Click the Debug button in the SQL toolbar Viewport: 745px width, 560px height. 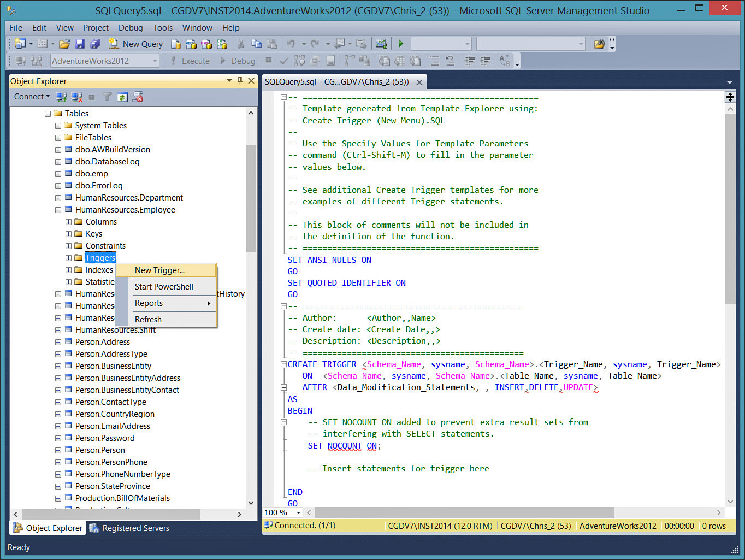click(x=238, y=61)
